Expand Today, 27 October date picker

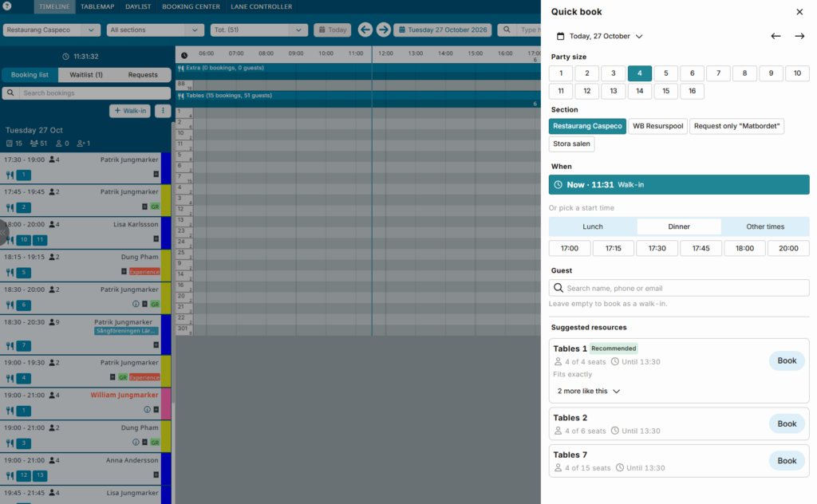click(x=606, y=36)
